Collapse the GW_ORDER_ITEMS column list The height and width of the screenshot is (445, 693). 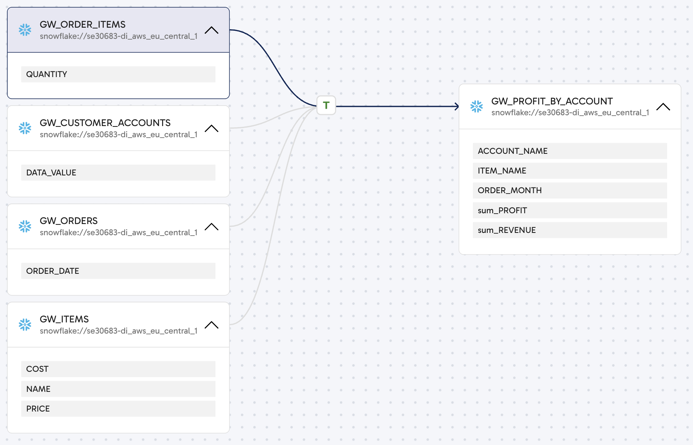click(211, 30)
